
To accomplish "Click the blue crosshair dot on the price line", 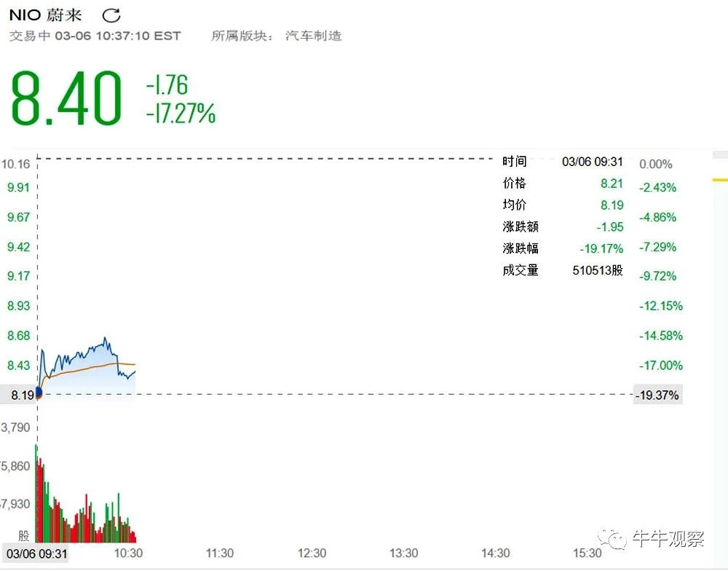I will coord(38,393).
